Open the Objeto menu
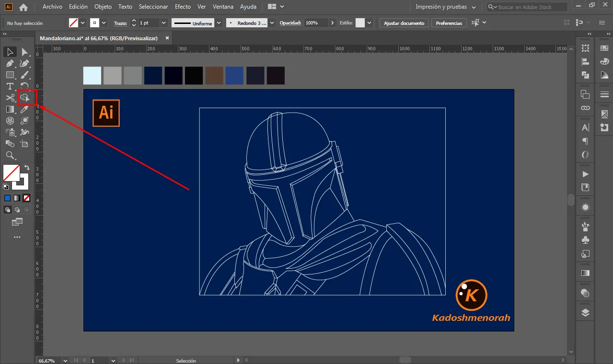The image size is (613, 364). pyautogui.click(x=103, y=7)
